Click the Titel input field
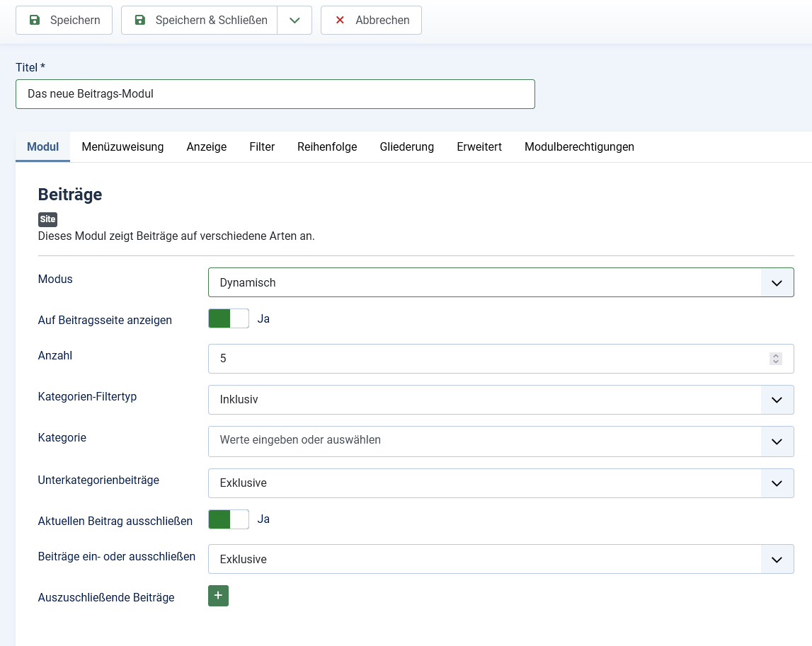 [x=275, y=94]
